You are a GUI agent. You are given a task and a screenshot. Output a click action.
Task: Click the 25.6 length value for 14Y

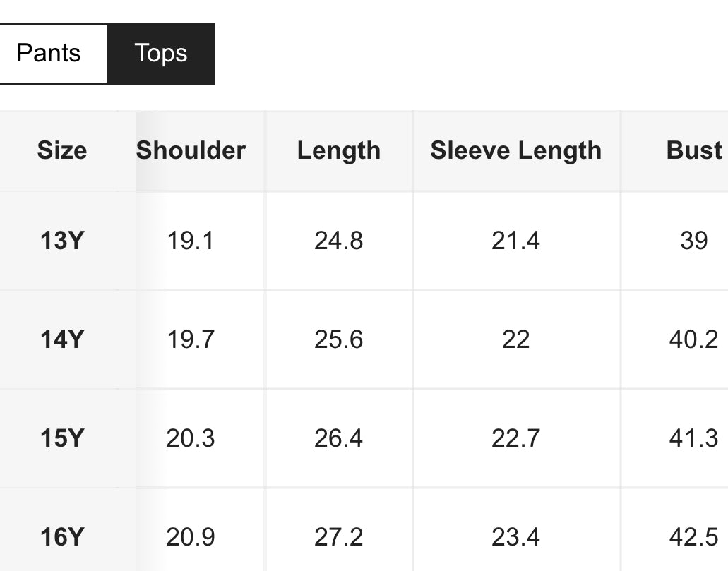coord(339,339)
